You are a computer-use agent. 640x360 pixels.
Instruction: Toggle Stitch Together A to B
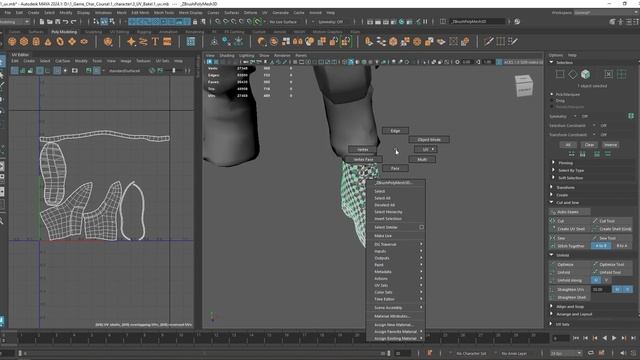click(x=601, y=246)
